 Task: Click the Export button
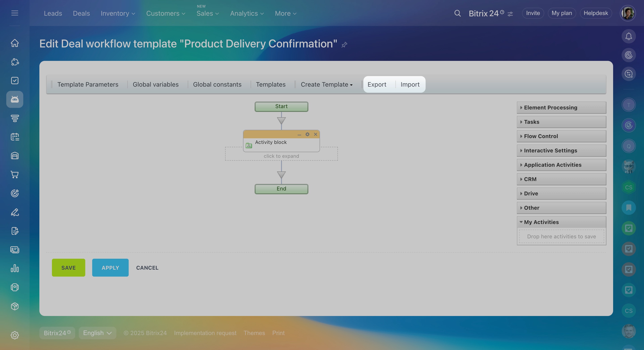(x=377, y=85)
